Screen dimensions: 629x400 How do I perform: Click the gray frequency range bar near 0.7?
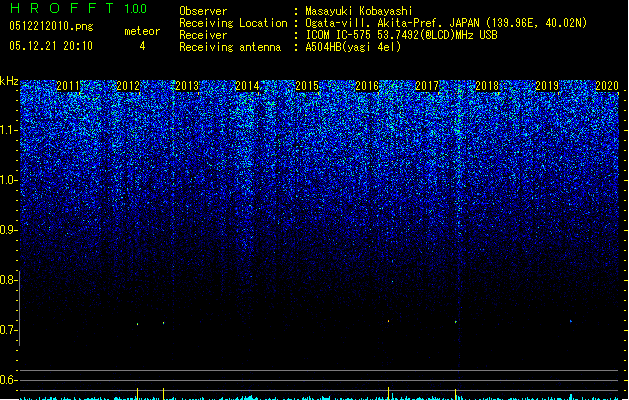(19, 308)
